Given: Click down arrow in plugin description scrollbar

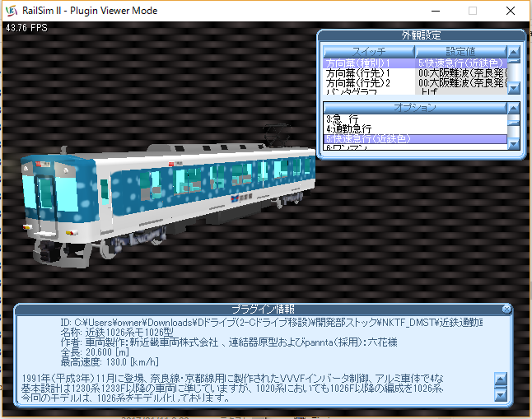Looking at the screenshot, I should 501,394.
